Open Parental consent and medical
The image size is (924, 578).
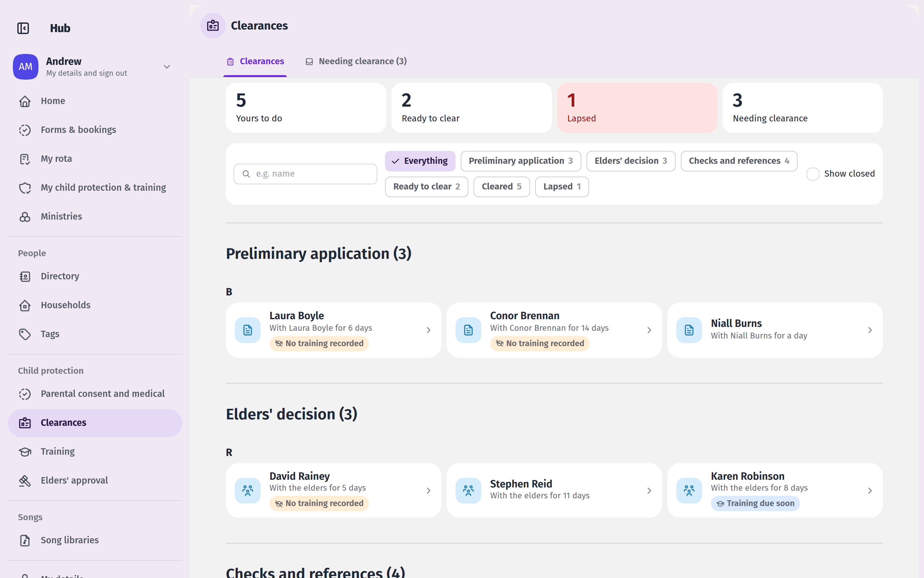click(x=95, y=394)
